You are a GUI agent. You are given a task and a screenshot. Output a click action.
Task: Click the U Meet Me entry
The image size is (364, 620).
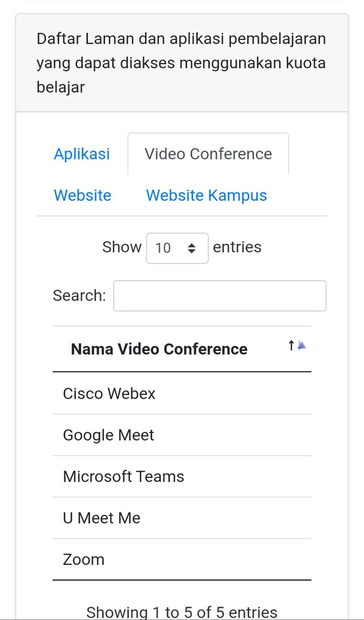pyautogui.click(x=102, y=518)
